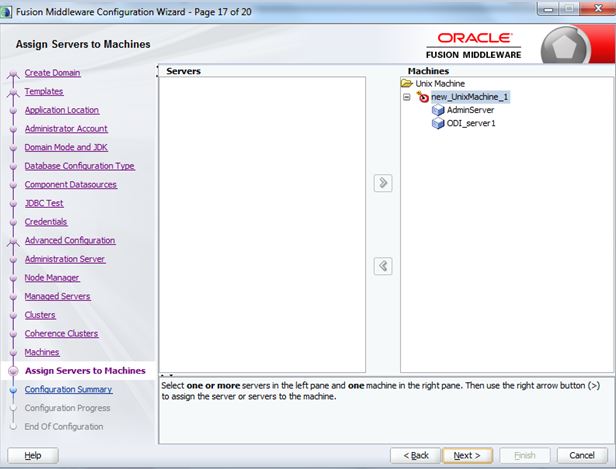Open the JDBC Test step
The height and width of the screenshot is (469, 616).
click(x=44, y=203)
